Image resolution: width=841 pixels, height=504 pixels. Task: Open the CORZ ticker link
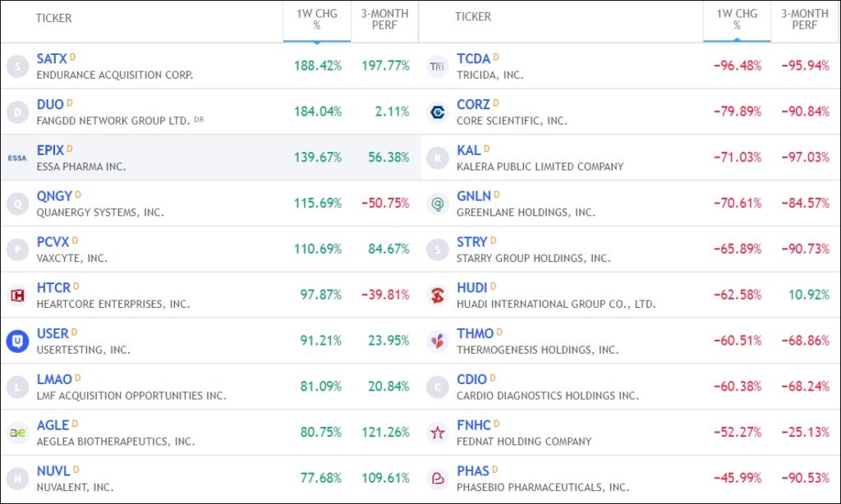[x=474, y=104]
